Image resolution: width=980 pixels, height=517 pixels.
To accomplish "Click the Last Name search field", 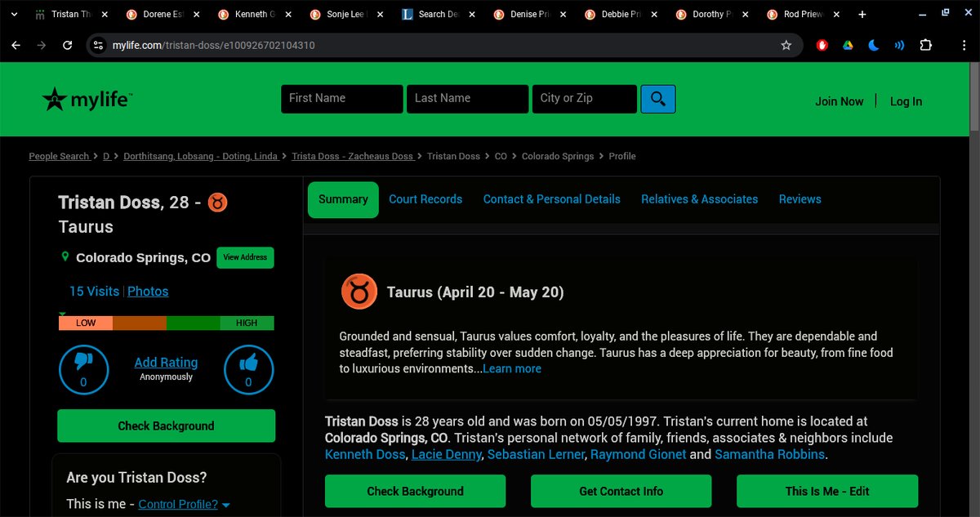I will click(x=468, y=99).
